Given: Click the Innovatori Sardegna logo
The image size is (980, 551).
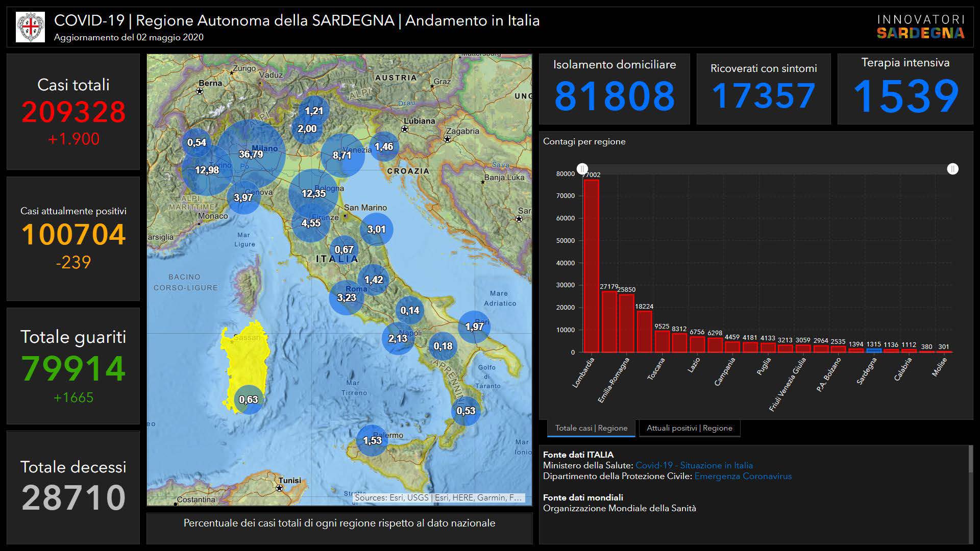Looking at the screenshot, I should click(x=920, y=27).
